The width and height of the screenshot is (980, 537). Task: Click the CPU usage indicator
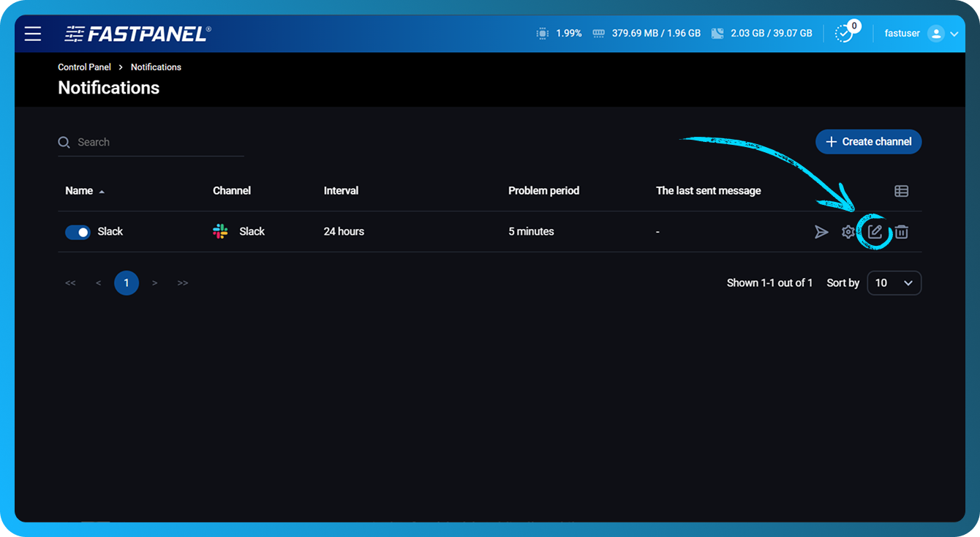pos(559,34)
